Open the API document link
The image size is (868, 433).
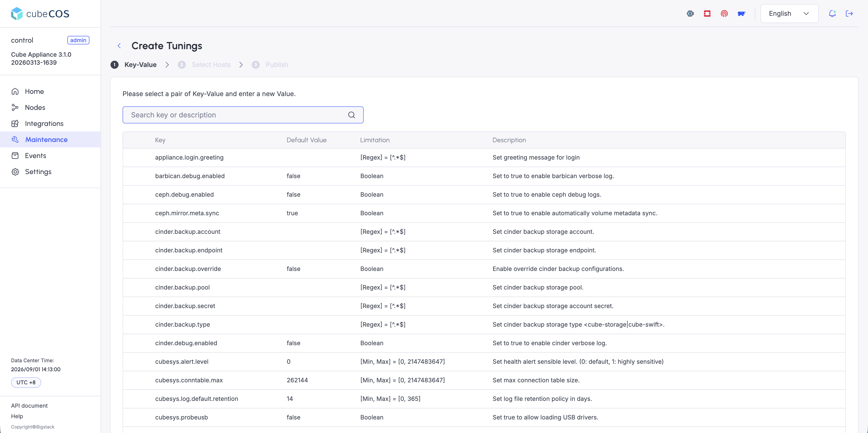(29, 406)
